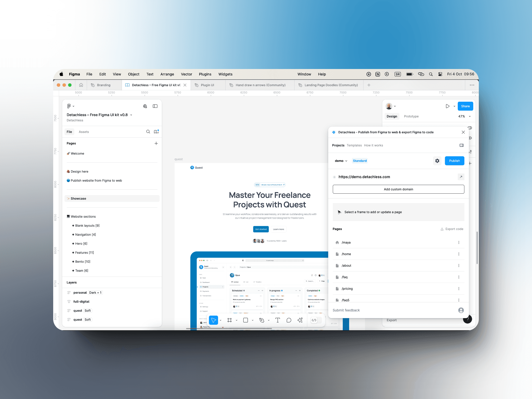Click the external link icon next to demo URL

coord(460,177)
